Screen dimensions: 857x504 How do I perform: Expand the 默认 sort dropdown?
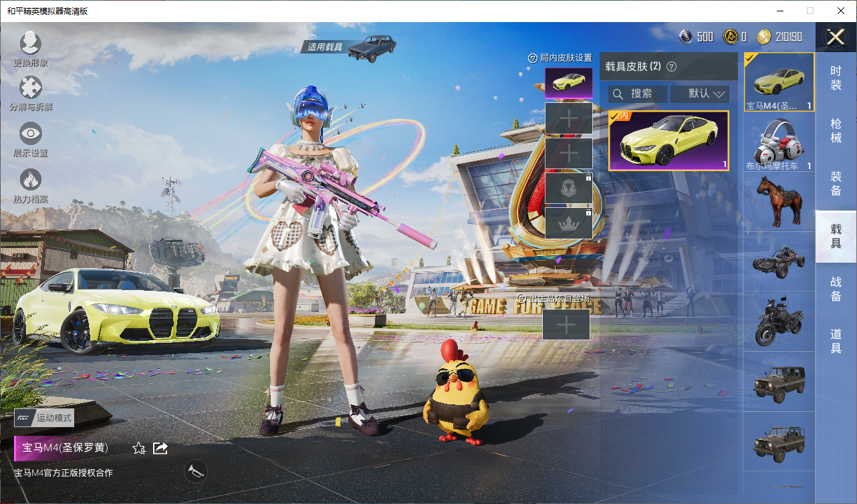click(700, 94)
